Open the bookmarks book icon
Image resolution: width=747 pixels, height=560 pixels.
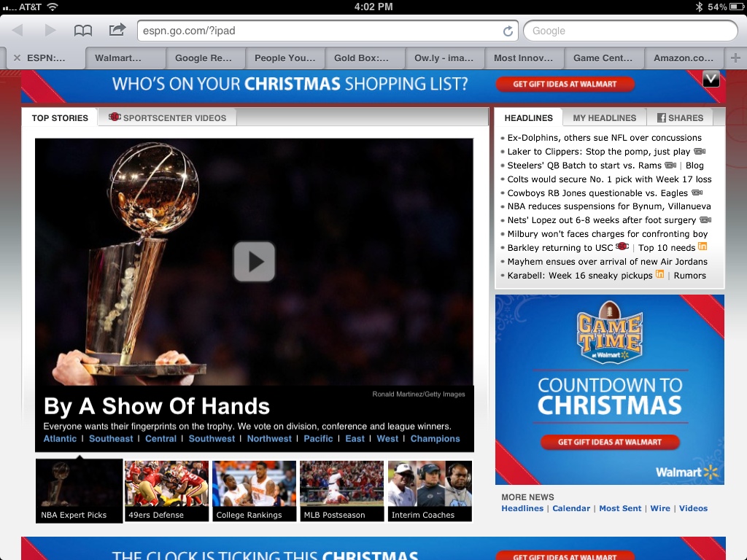[83, 31]
